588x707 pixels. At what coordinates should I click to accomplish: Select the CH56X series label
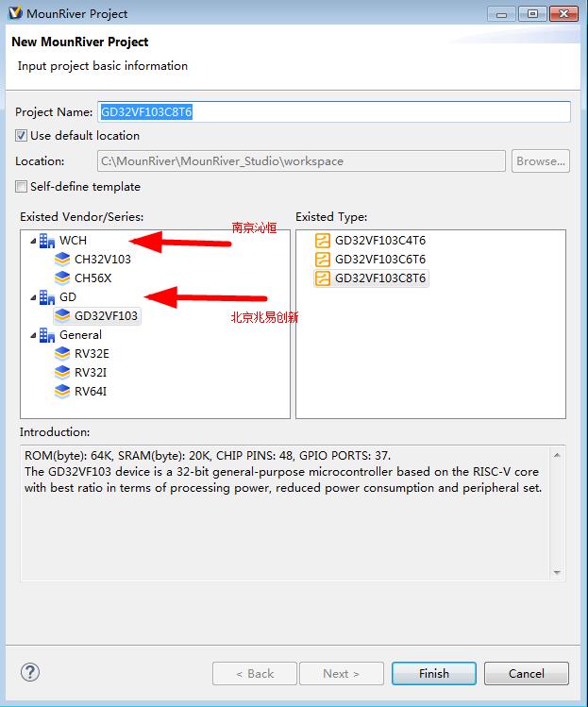click(92, 278)
